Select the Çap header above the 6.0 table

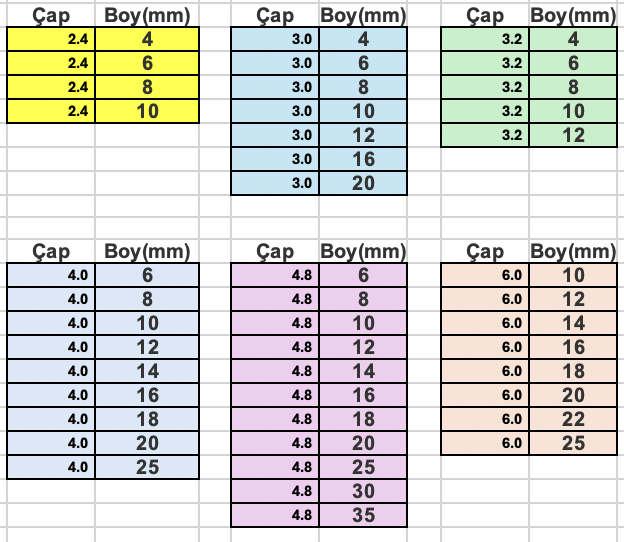tap(485, 252)
